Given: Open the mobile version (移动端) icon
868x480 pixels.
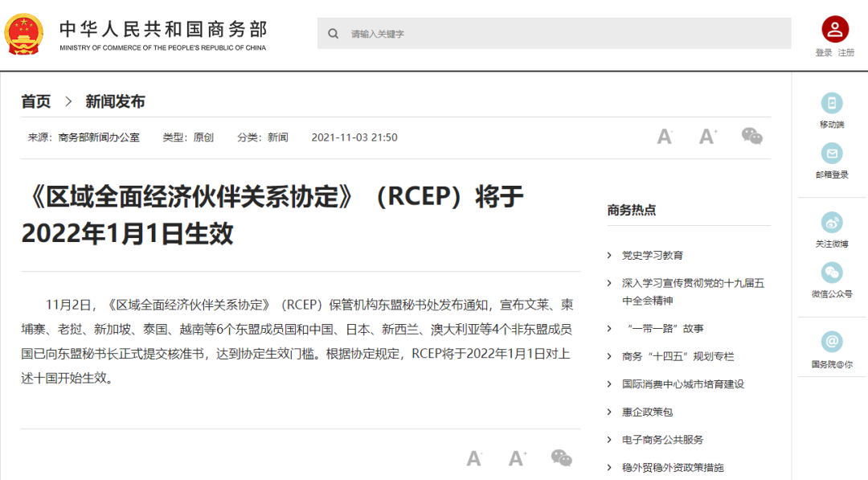Looking at the screenshot, I should [x=832, y=104].
